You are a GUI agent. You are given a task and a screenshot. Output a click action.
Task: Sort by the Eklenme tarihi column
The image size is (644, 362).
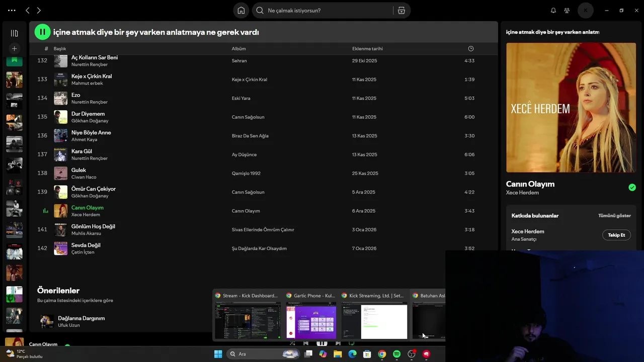tap(367, 49)
